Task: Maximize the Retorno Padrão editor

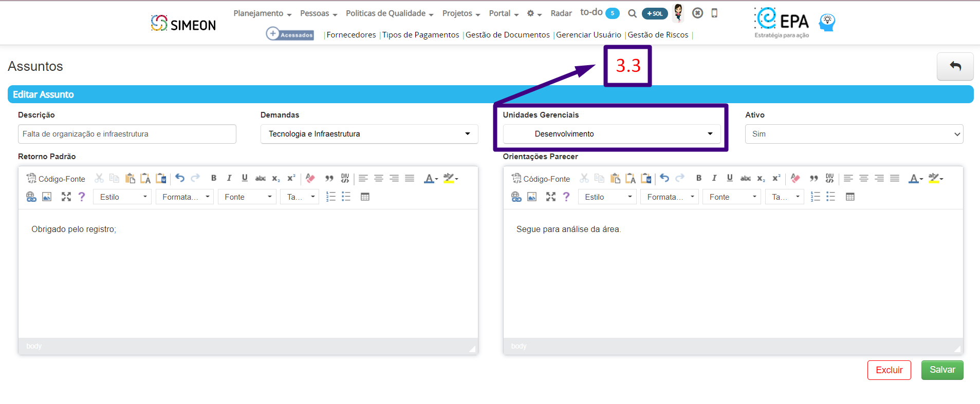Action: [66, 197]
